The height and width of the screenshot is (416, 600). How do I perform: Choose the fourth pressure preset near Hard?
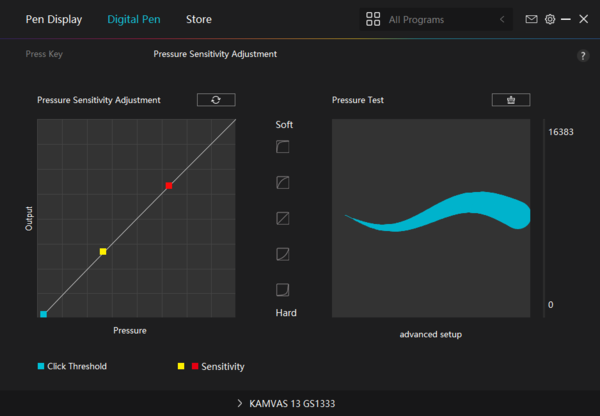[x=283, y=254]
